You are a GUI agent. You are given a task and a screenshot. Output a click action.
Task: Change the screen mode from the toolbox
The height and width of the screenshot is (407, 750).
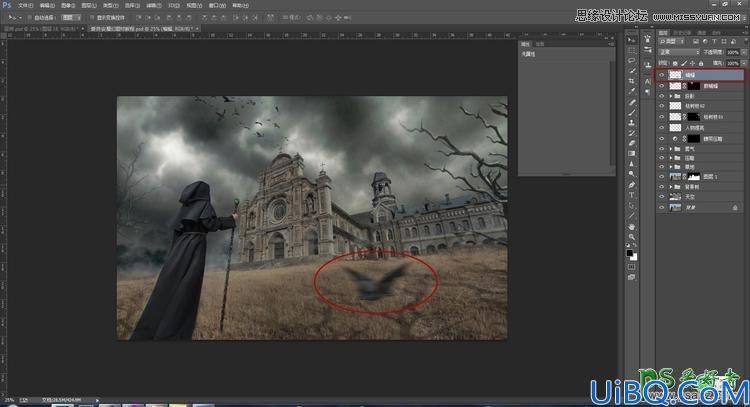pos(631,277)
